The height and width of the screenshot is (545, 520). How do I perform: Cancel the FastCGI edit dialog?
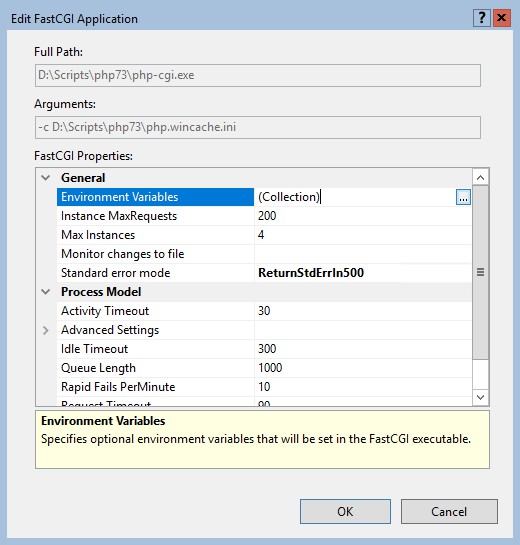[x=449, y=512]
